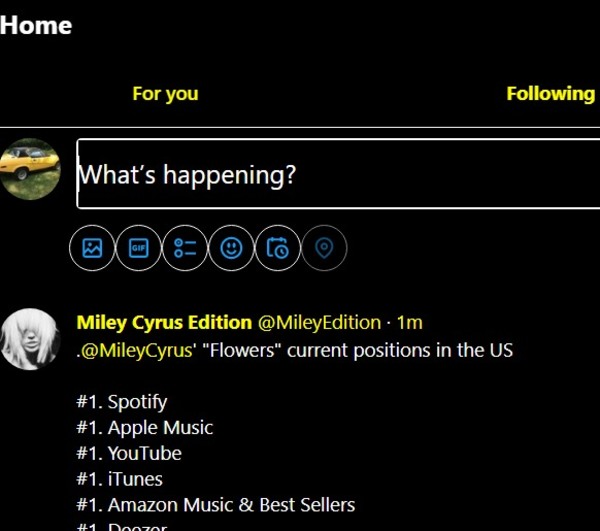Image resolution: width=600 pixels, height=531 pixels.
Task: Click the Home heading
Action: point(36,25)
